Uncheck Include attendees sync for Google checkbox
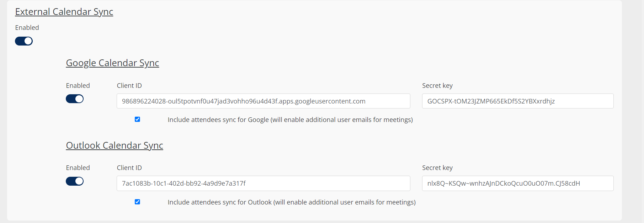The width and height of the screenshot is (644, 223). 137,120
